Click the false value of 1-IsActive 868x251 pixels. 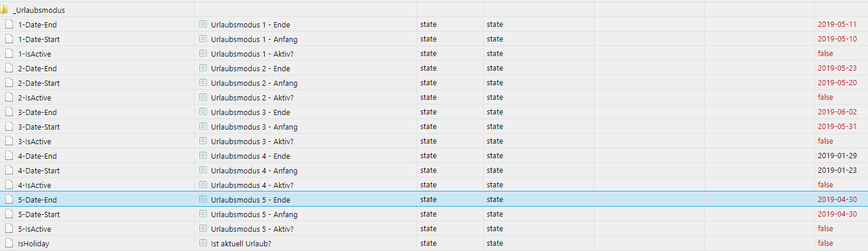coord(825,54)
